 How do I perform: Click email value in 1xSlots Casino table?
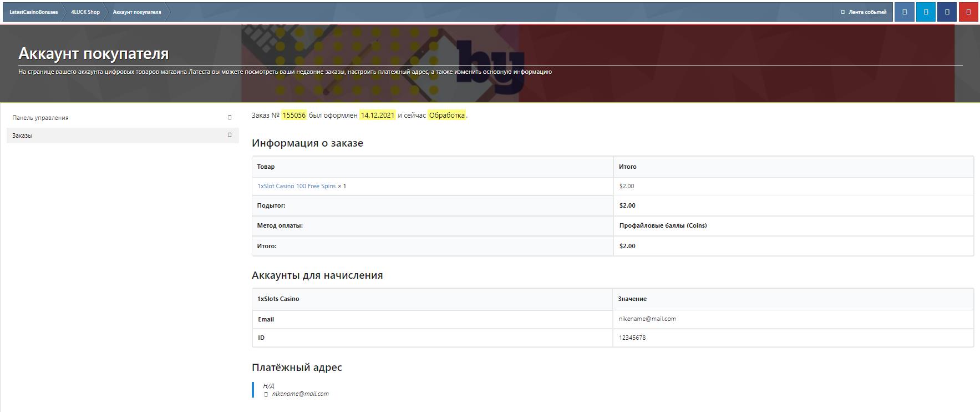647,319
